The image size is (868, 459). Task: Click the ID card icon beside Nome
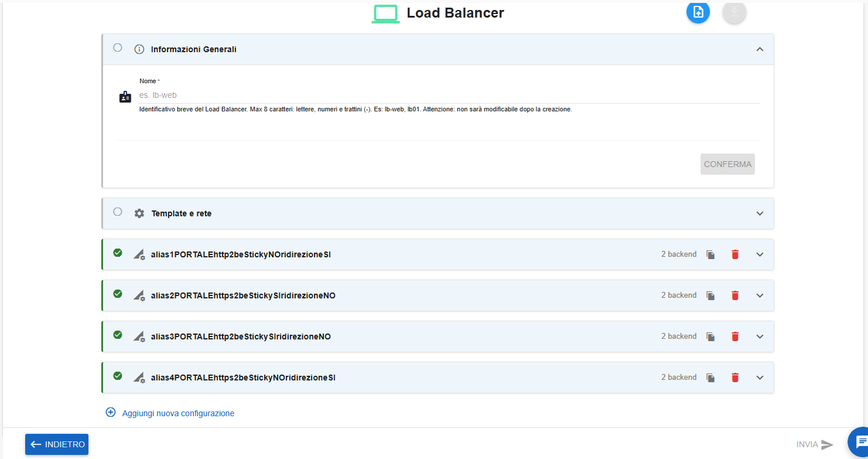[125, 97]
